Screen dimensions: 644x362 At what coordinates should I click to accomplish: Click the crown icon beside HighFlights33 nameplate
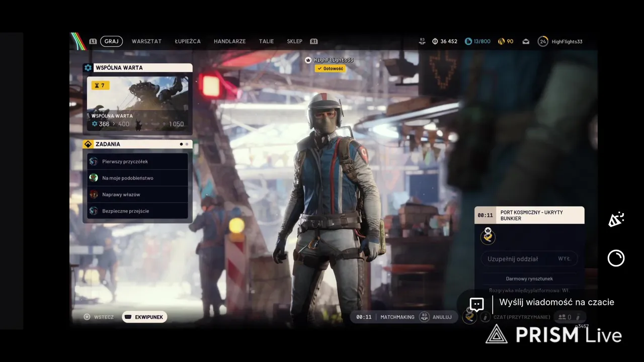(x=308, y=60)
